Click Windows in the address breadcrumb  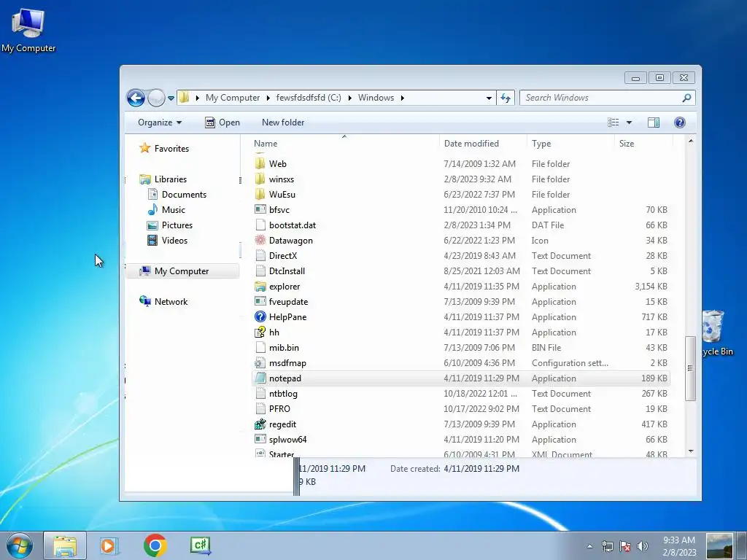376,98
